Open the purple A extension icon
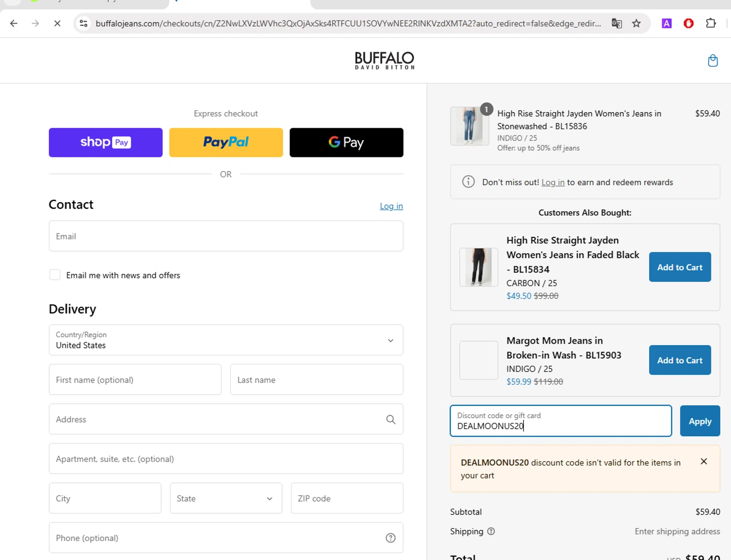Image resolution: width=731 pixels, height=560 pixels. [667, 23]
